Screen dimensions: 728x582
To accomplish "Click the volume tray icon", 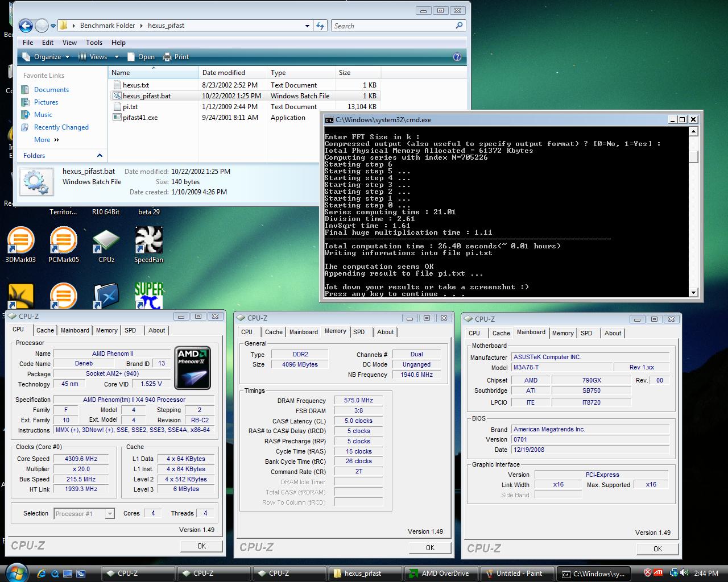I will tap(685, 573).
